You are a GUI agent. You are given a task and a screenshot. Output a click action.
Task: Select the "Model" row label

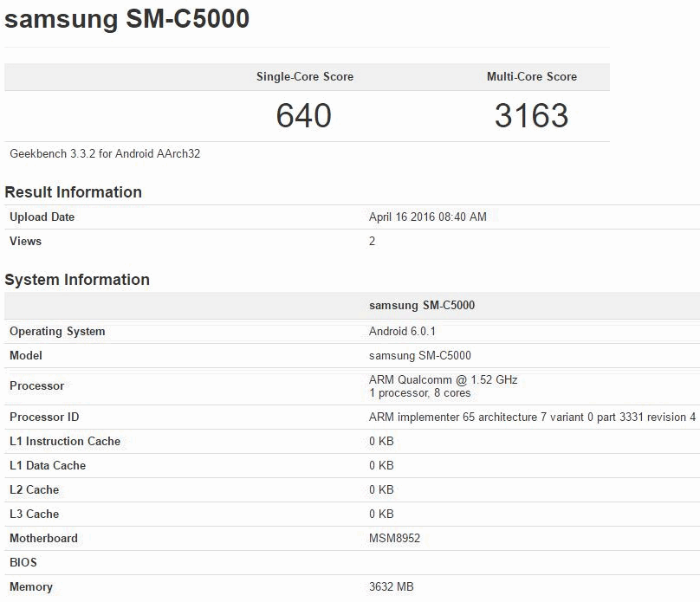[26, 356]
